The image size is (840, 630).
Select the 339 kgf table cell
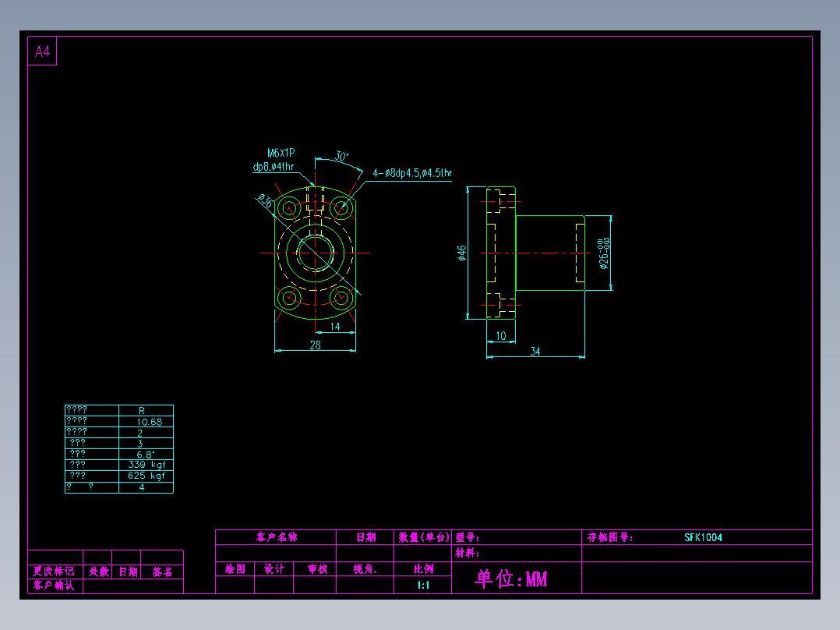tap(146, 465)
